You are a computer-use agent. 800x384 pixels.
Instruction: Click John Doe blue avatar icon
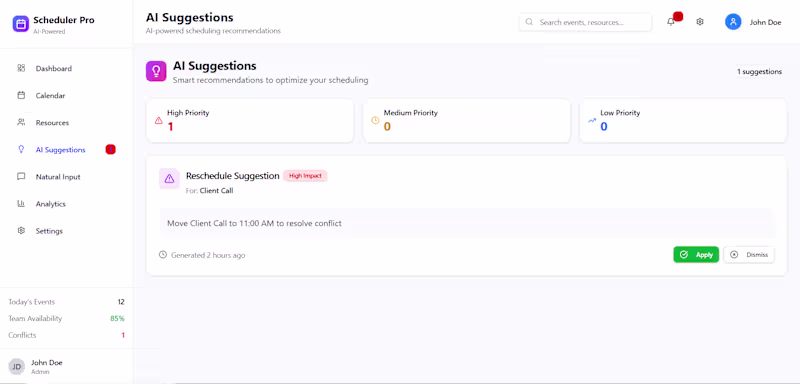click(x=733, y=22)
